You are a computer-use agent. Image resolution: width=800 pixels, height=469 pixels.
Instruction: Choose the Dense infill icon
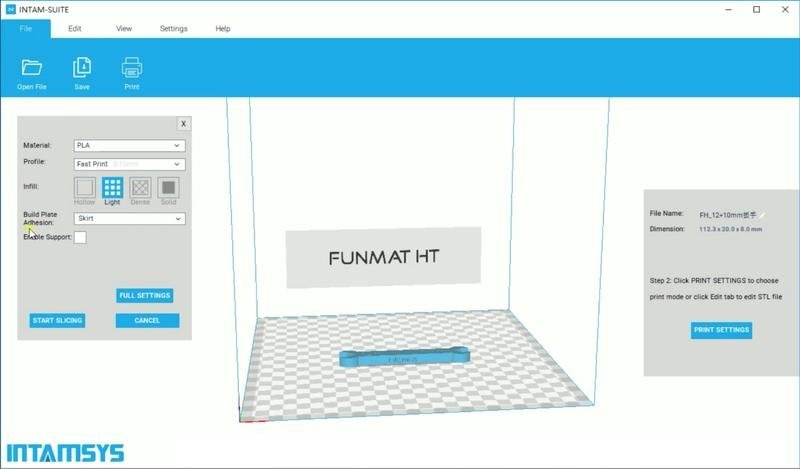click(141, 187)
